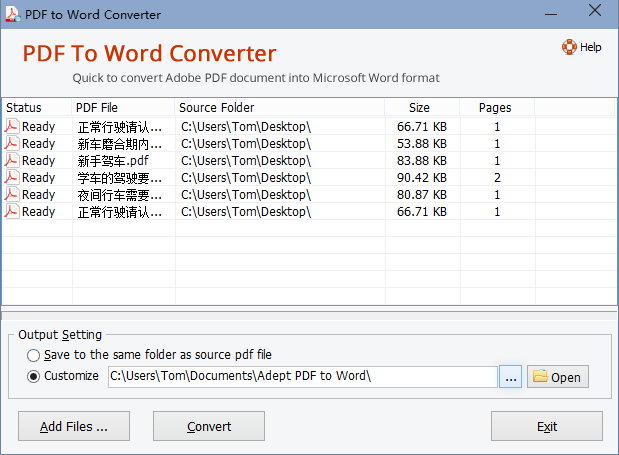Click folder icon on the Open button

pyautogui.click(x=540, y=376)
